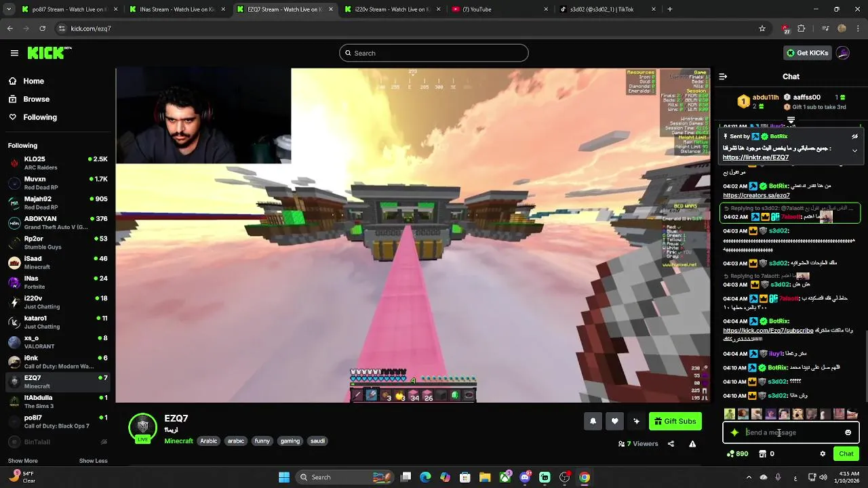
Task: Open Discord from taskbar
Action: coord(525,477)
